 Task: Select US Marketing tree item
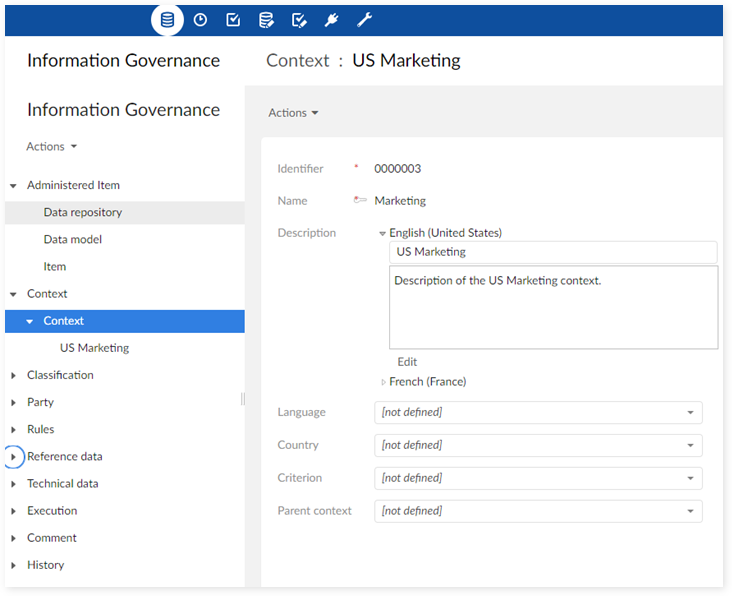(x=94, y=348)
